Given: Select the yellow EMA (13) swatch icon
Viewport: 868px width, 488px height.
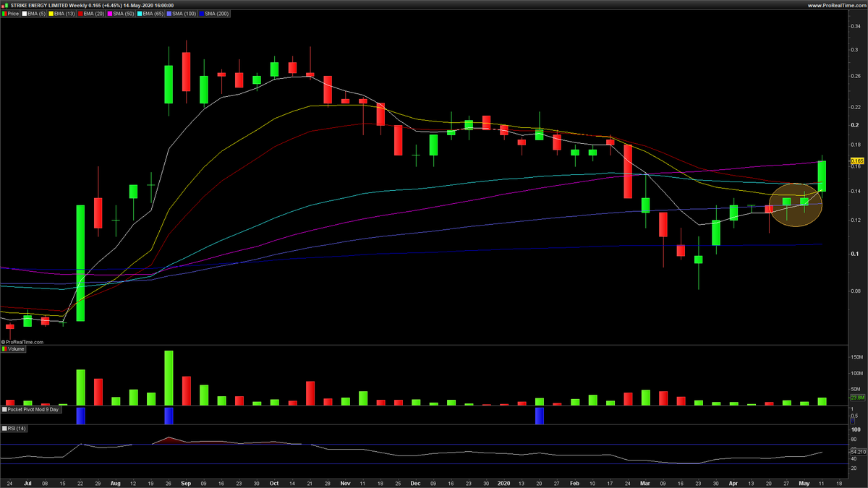Looking at the screenshot, I should (51, 12).
